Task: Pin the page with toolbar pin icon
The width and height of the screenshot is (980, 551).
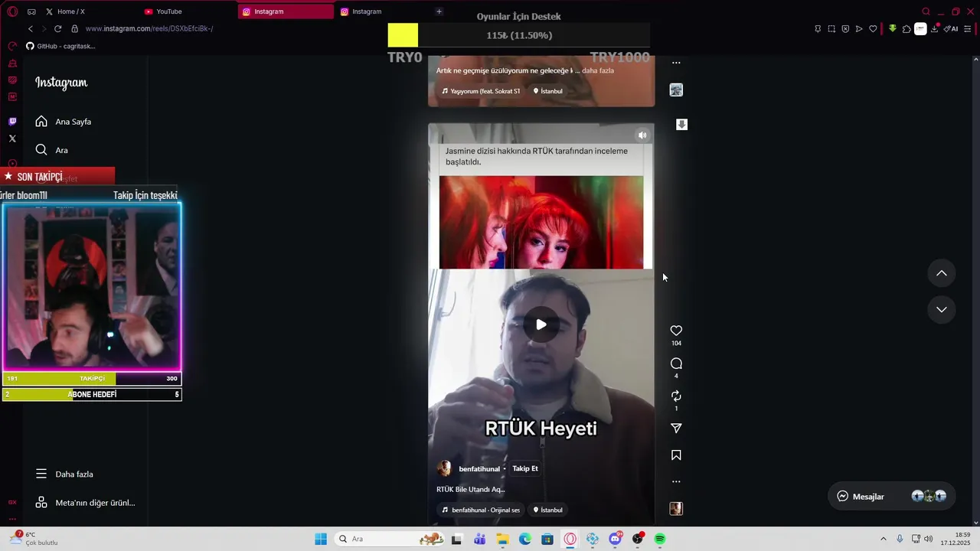Action: (818, 29)
